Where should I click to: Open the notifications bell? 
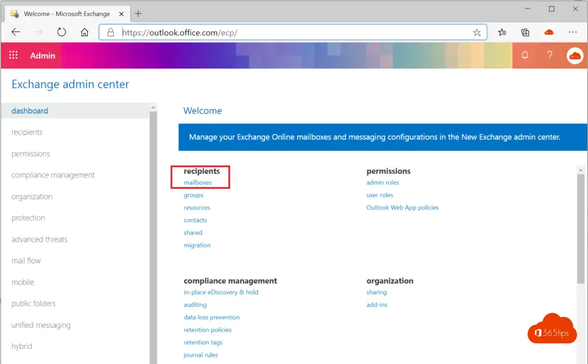[525, 55]
